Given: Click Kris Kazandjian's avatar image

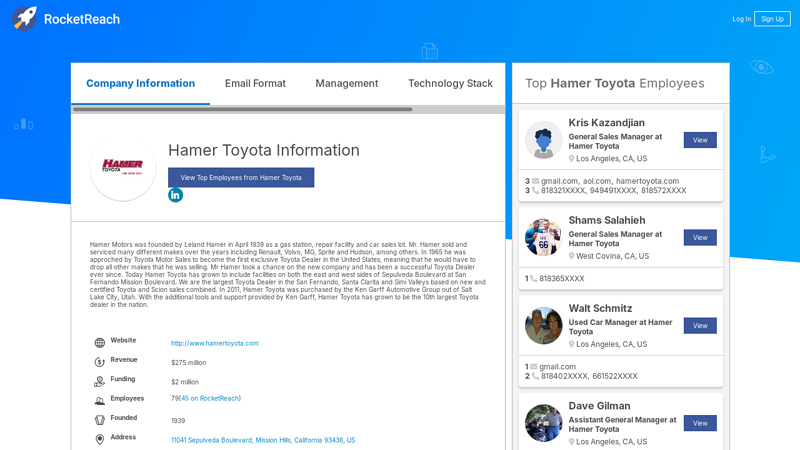Looking at the screenshot, I should coord(543,140).
